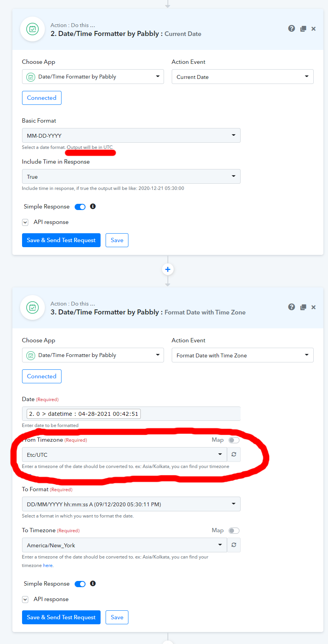Open the timezone 'here' link
This screenshot has width=328, height=644.
(48, 565)
